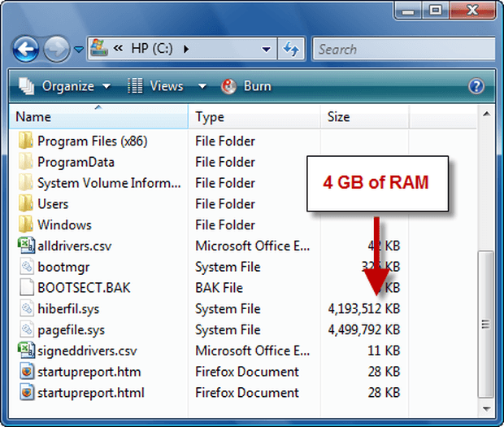504x427 pixels.
Task: Click the Burn toolbar button
Action: (246, 86)
